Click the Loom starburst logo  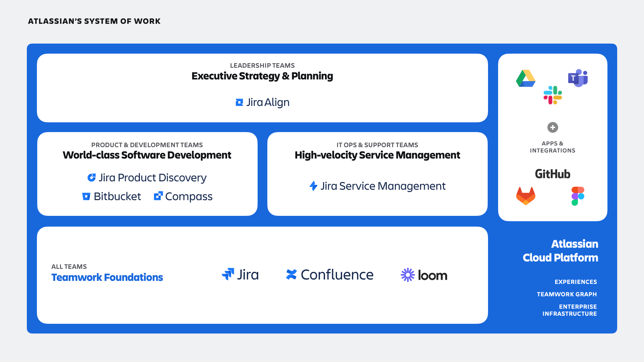(408, 275)
